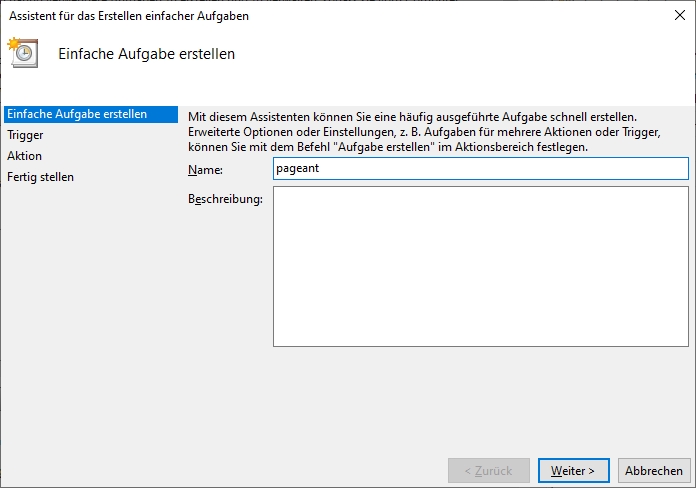
Task: Focus the Name field containing 'pageant'
Action: pyautogui.click(x=480, y=169)
